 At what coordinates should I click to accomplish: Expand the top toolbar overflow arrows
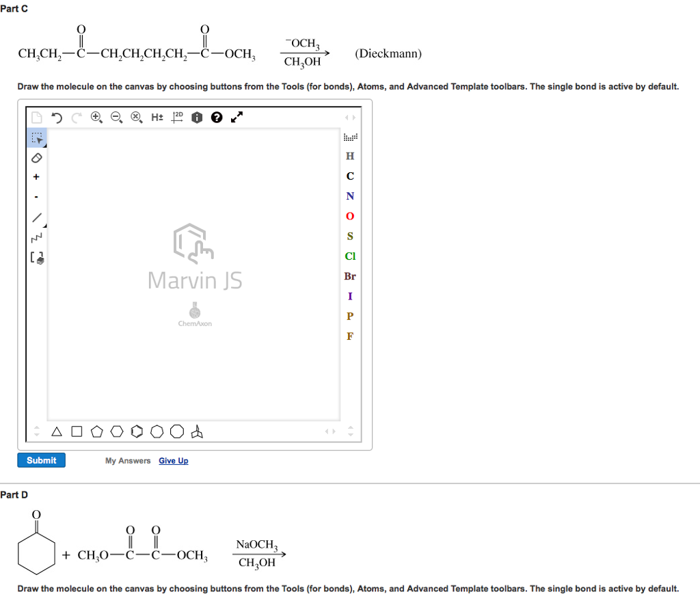351,118
